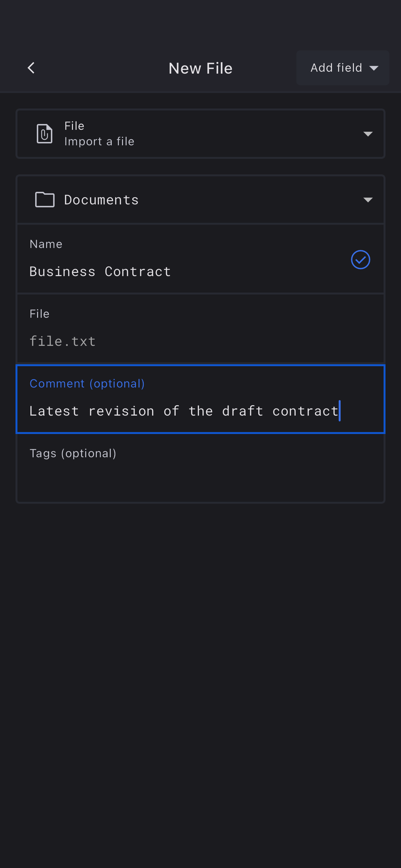This screenshot has height=868, width=401.
Task: Select the 'Import a file' type option
Action: [x=99, y=141]
